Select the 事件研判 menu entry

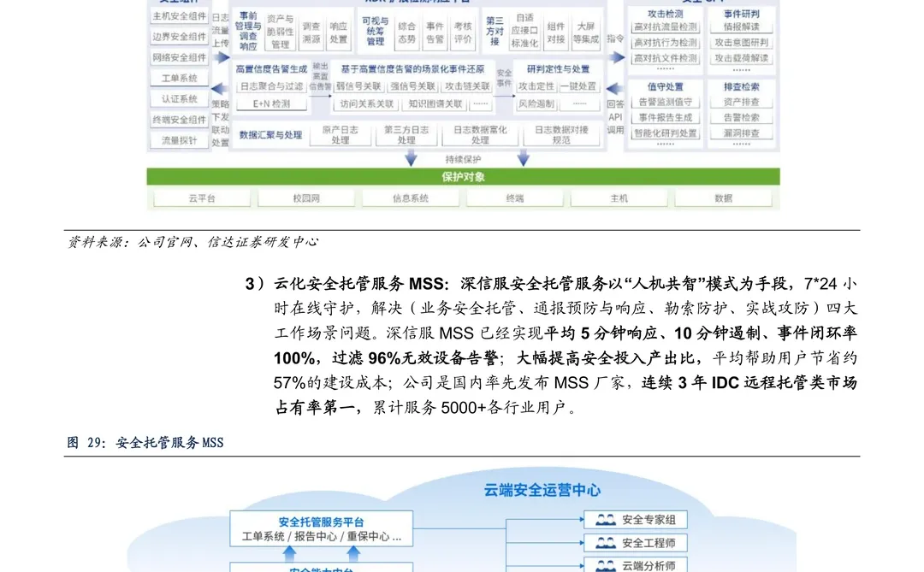741,14
